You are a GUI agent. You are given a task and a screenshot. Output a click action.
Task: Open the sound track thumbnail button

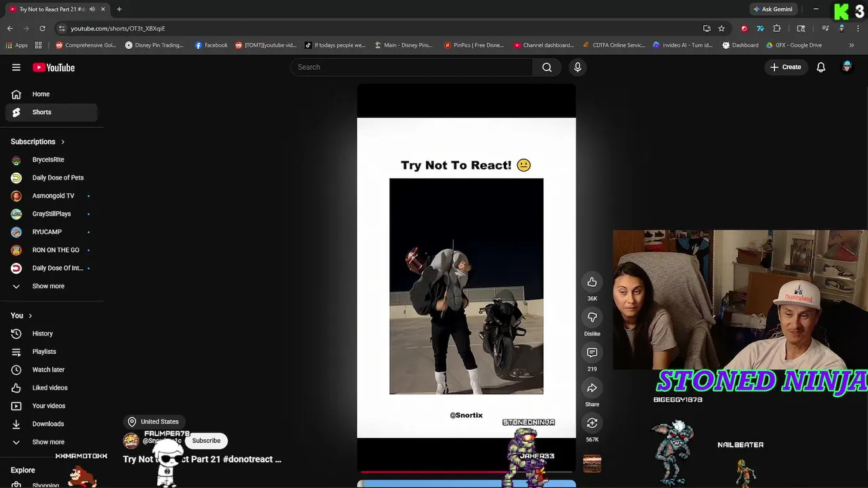tap(592, 464)
